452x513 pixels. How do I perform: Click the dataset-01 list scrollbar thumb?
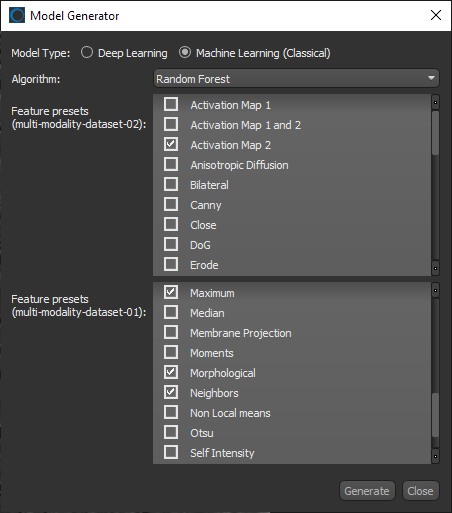coord(435,415)
